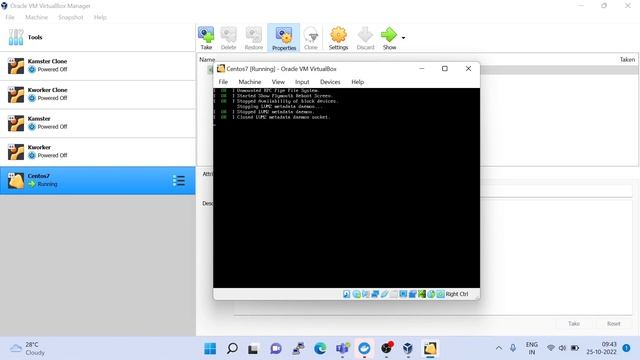Viewport: 640px width, 360px height.
Task: Open View menu in Centos7 VM window
Action: pyautogui.click(x=278, y=82)
